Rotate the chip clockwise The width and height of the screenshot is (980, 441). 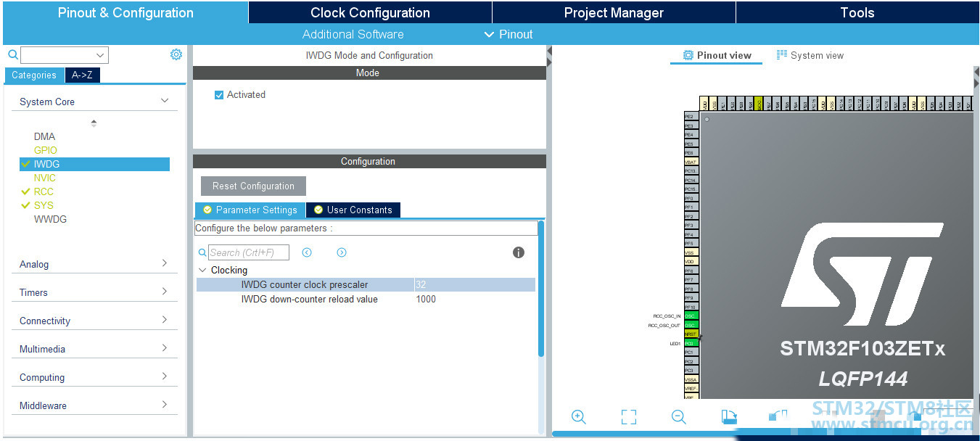click(x=728, y=416)
